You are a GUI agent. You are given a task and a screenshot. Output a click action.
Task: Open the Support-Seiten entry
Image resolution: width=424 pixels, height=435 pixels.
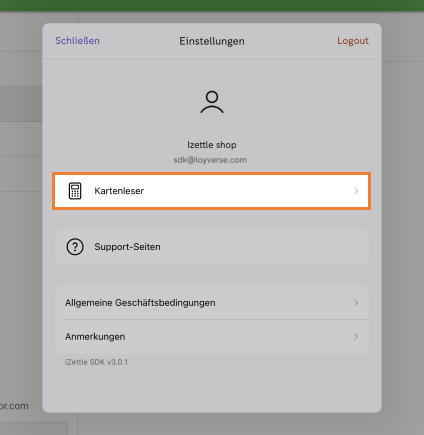tap(212, 247)
